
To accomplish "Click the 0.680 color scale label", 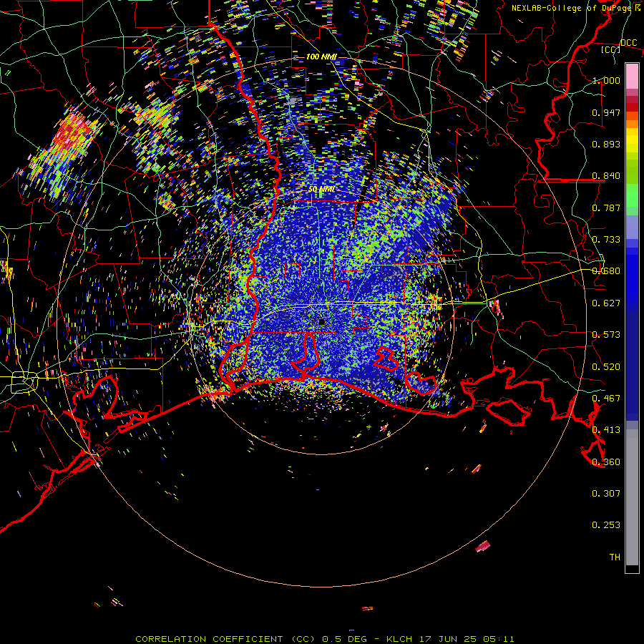I will click(606, 271).
